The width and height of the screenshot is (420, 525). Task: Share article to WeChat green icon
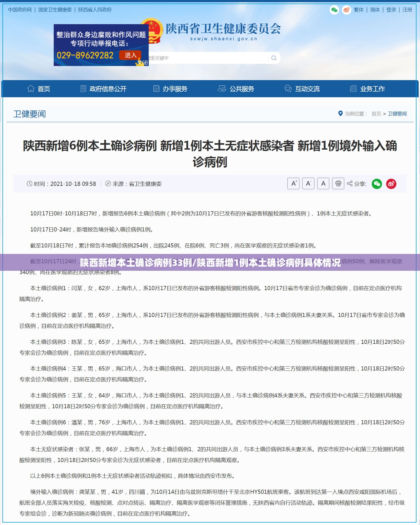click(377, 184)
